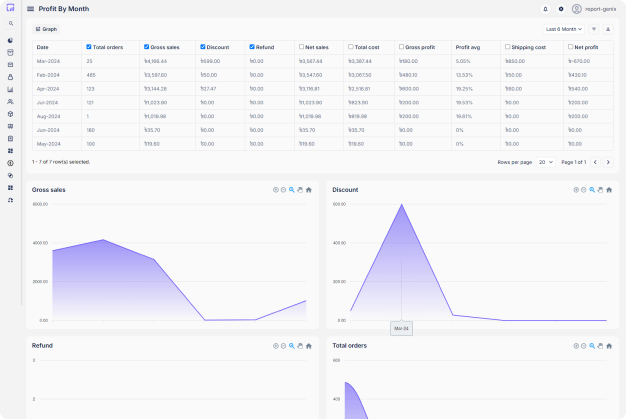Zoom in on Total orders chart
This screenshot has height=419, width=626.
[x=576, y=346]
